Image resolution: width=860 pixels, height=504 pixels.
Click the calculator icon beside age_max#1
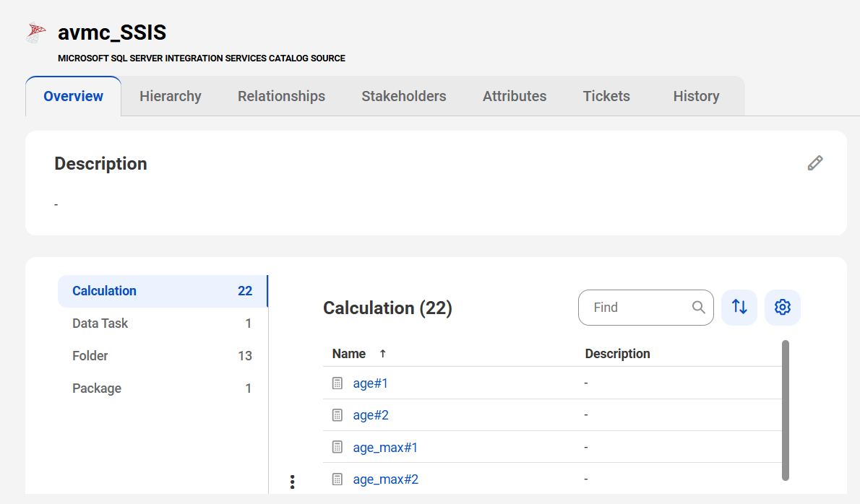coord(337,448)
